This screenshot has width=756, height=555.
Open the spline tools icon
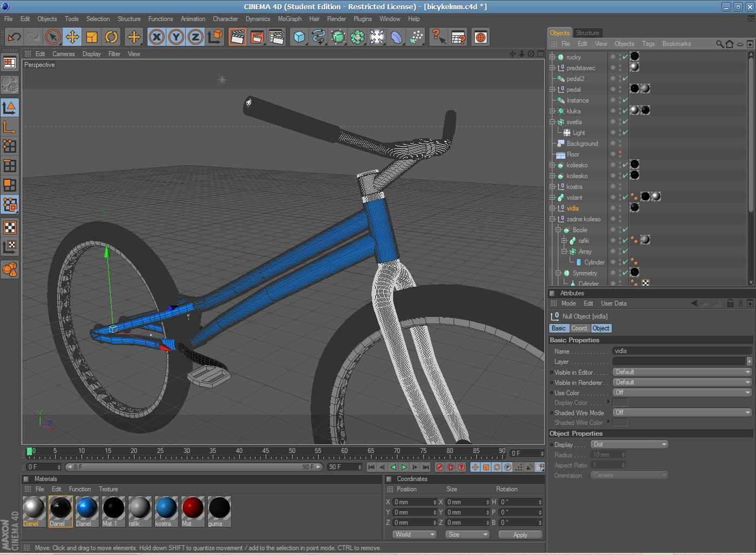(x=319, y=37)
